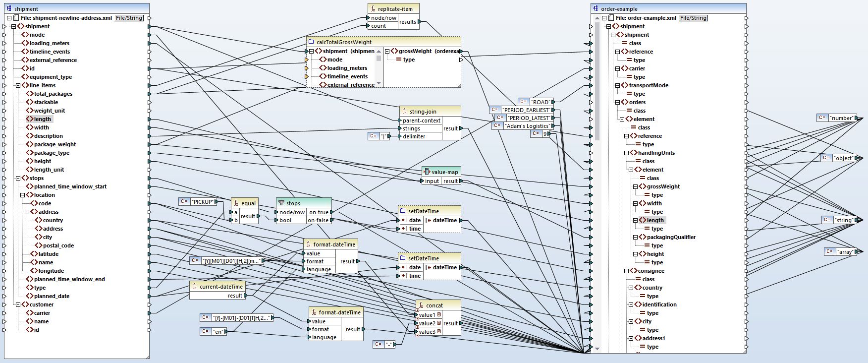The height and width of the screenshot is (363, 868).
Task: Click the concat function fx icon
Action: click(421, 305)
